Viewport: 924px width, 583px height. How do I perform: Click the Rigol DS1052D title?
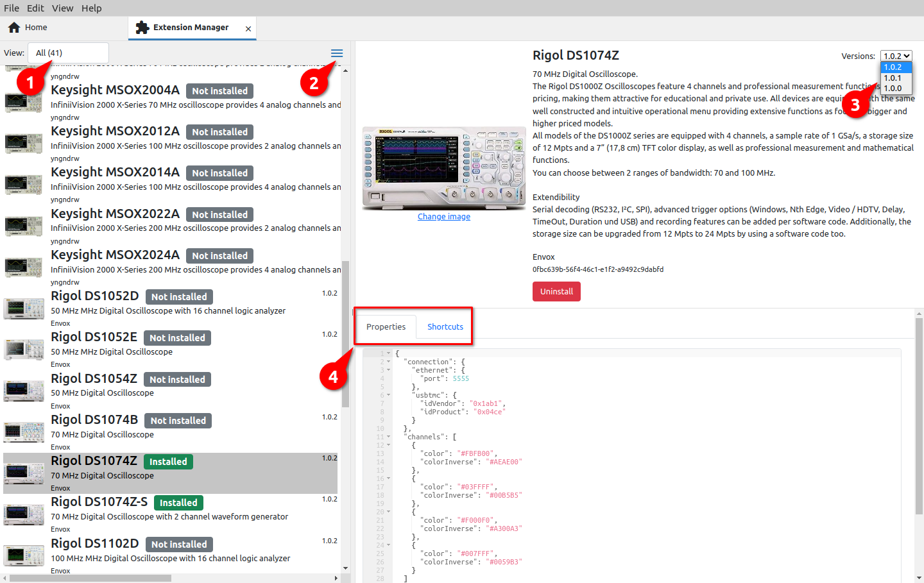click(95, 296)
